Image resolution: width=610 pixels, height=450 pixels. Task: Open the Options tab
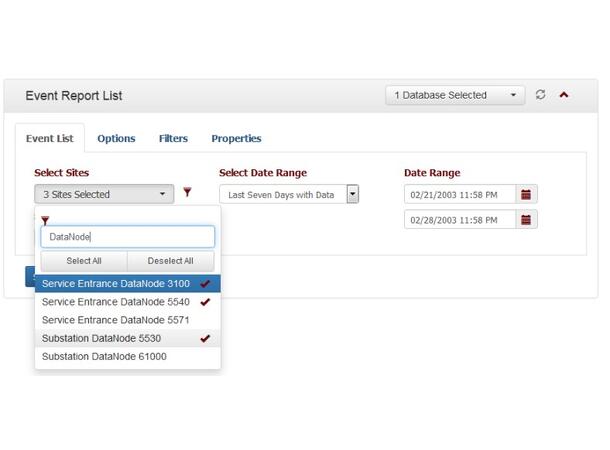[x=116, y=138]
